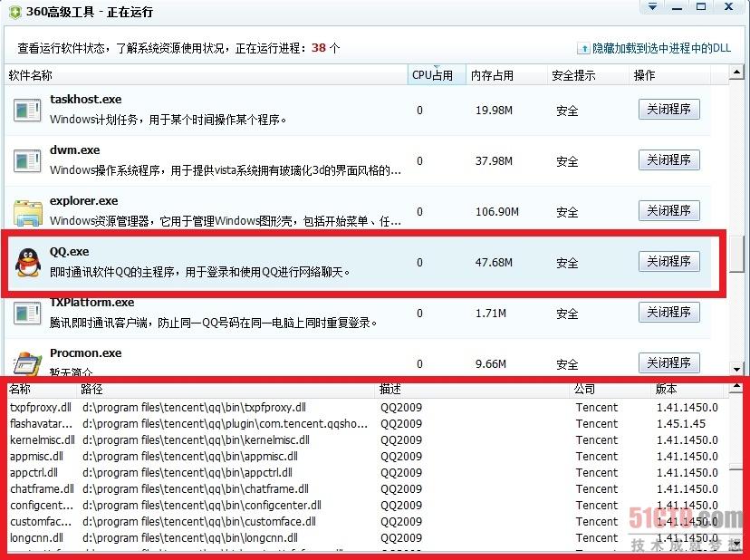Viewport: 750px width, 560px height.
Task: Select longcnn.dll in the DLL list
Action: point(36,538)
